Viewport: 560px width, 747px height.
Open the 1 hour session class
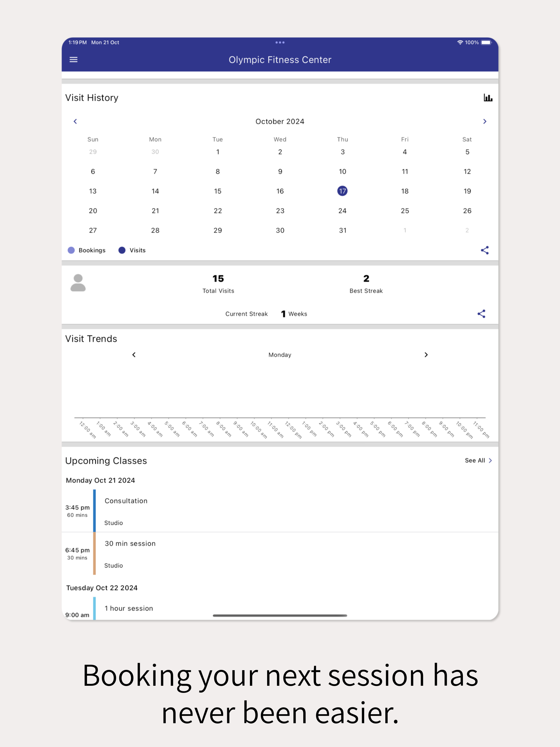[280, 609]
